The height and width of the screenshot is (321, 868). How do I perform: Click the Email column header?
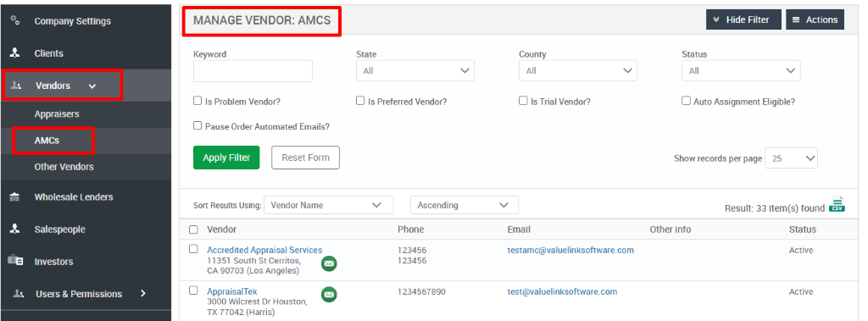tap(519, 230)
